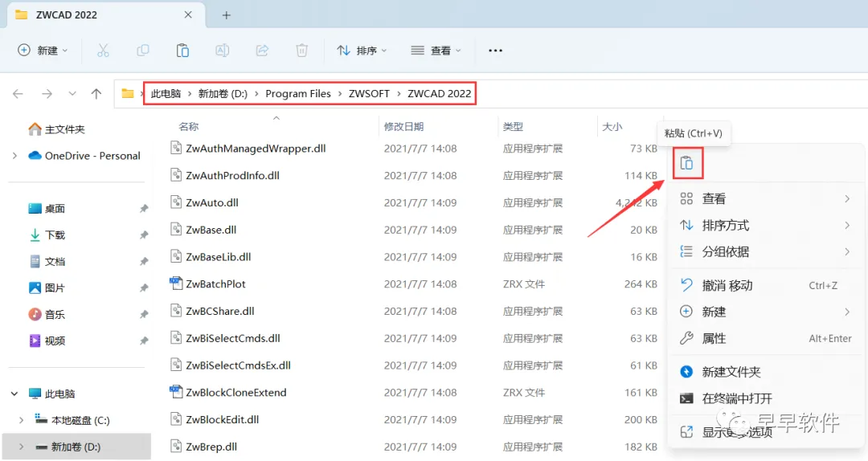Collapse the 此电脑 tree node
The image size is (868, 461).
coord(14,394)
